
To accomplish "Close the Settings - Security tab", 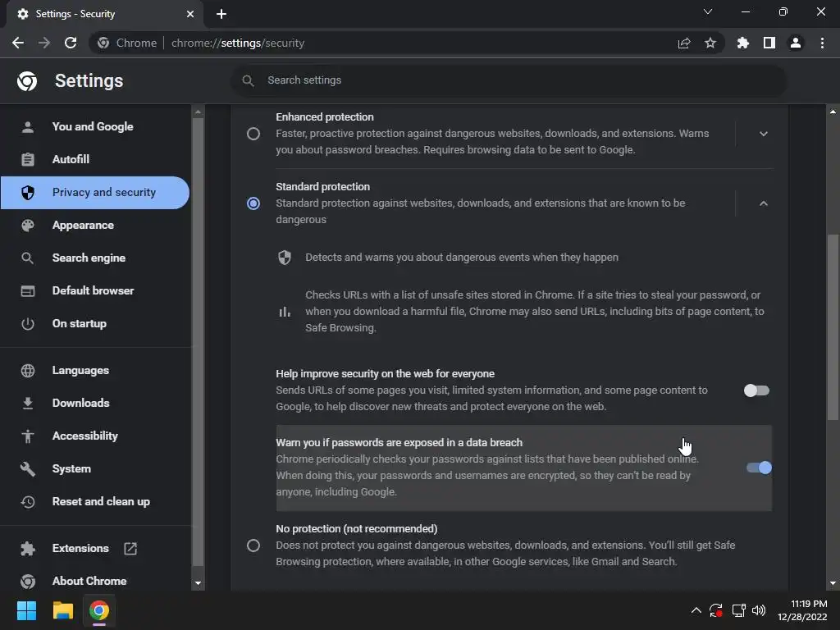I will coord(190,14).
